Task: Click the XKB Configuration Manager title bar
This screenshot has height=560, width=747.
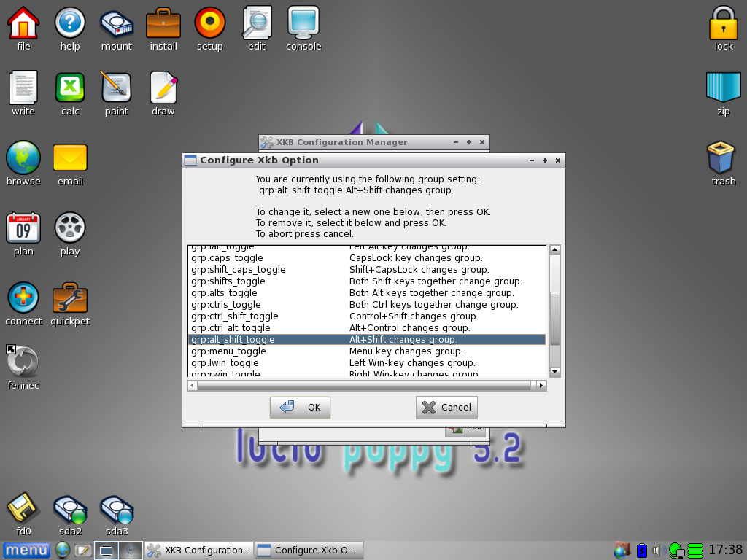Action: click(374, 142)
